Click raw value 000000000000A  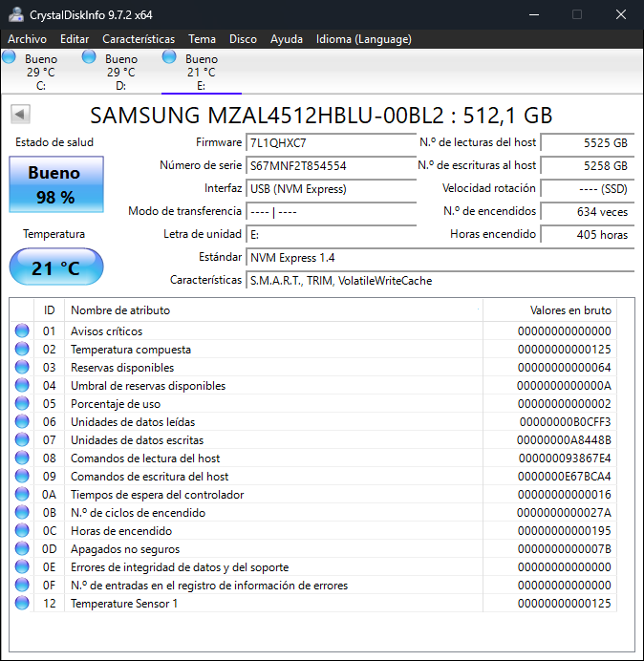(564, 386)
